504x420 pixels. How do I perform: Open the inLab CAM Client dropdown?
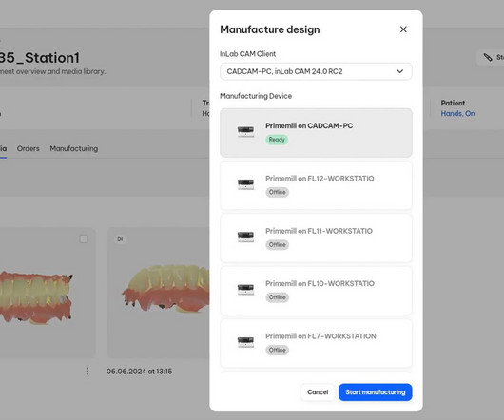(316, 71)
